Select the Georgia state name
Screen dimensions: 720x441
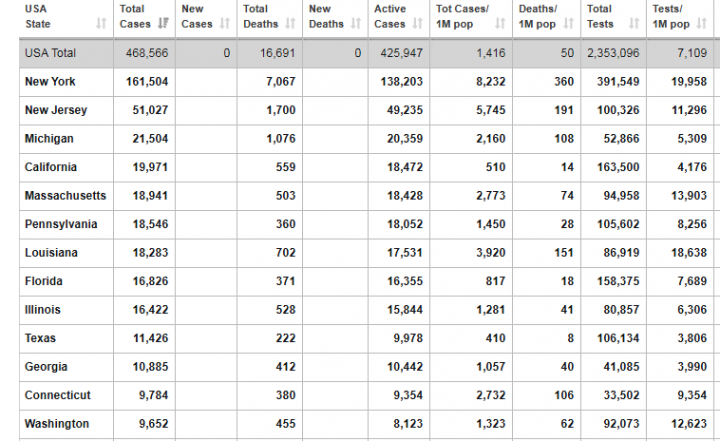pyautogui.click(x=46, y=367)
